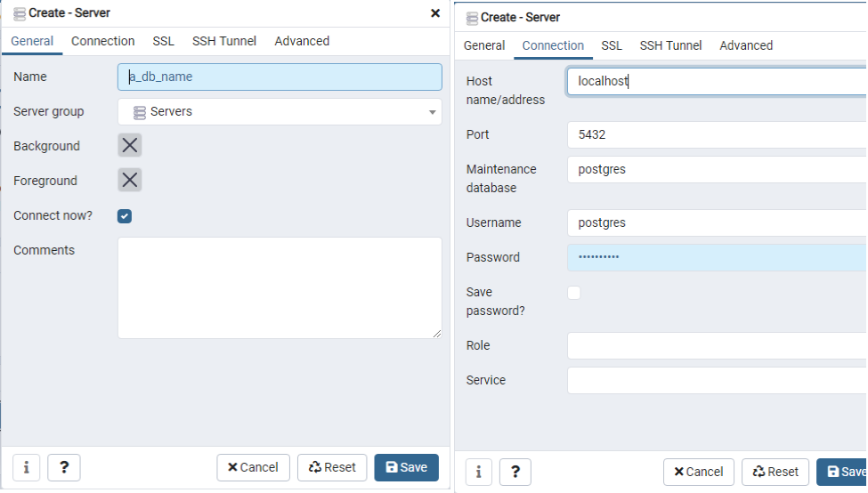
Task: Open the Advanced tab in right dialog
Action: [746, 45]
